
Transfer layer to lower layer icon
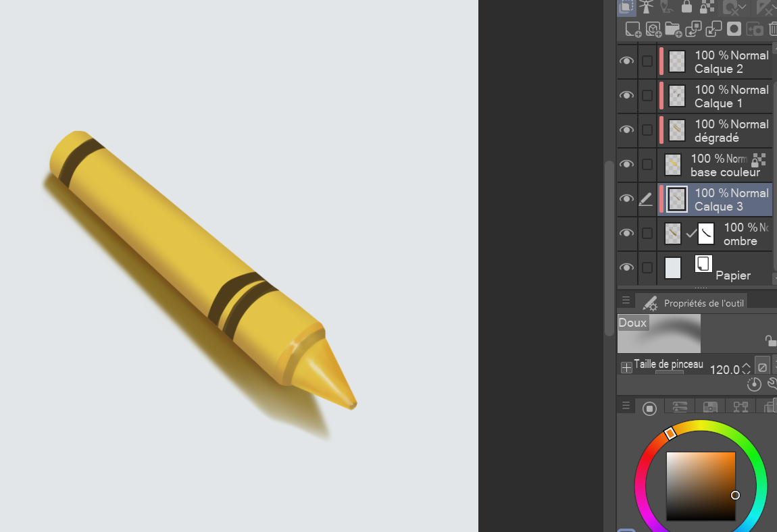[693, 29]
